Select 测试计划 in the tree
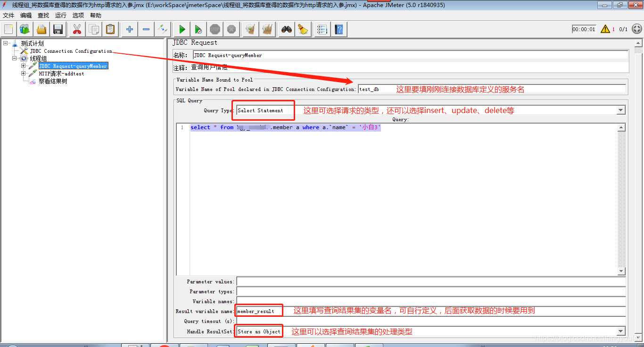 click(x=32, y=43)
